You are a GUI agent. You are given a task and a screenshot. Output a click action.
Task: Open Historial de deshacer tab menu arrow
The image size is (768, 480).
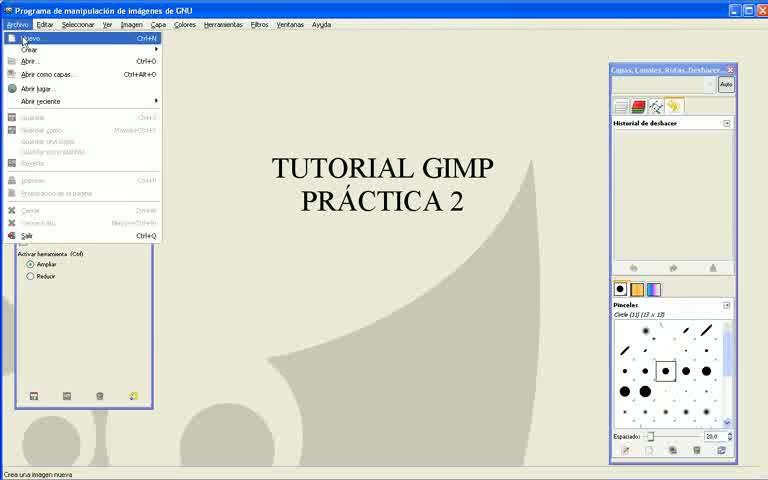click(x=726, y=123)
